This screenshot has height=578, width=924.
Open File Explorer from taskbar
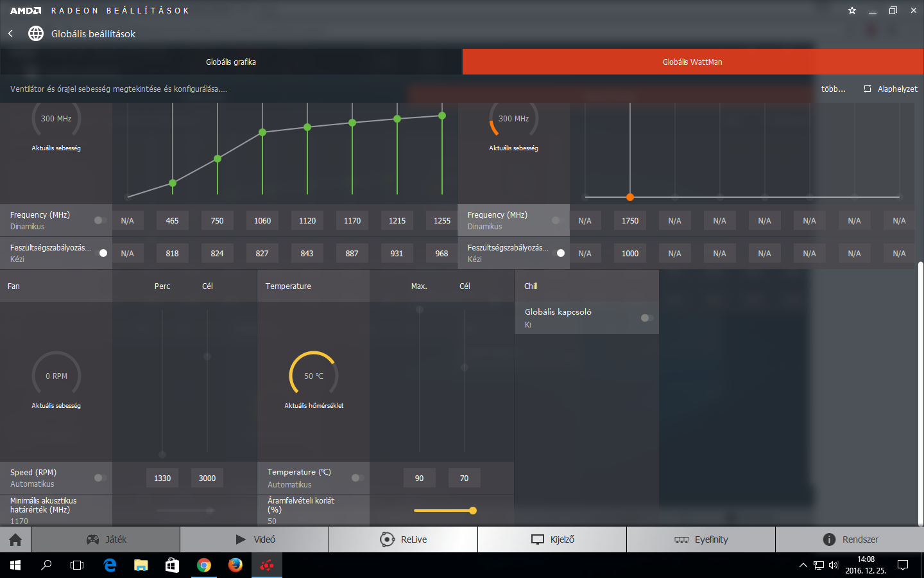(141, 565)
